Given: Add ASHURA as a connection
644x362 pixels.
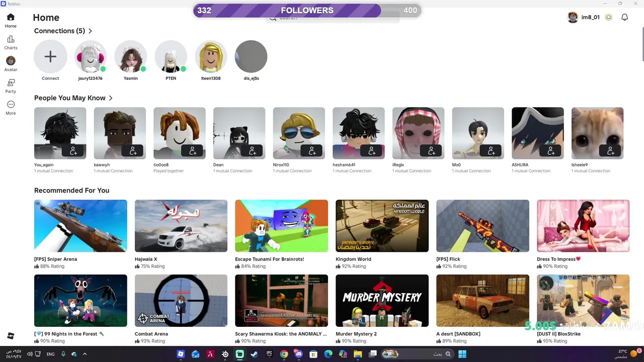Looking at the screenshot, I should point(551,150).
